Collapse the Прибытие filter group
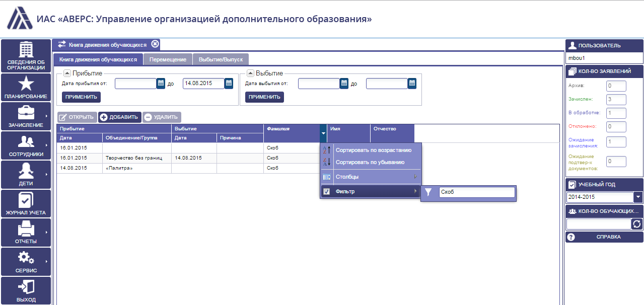This screenshot has width=644, height=305. 67,73
